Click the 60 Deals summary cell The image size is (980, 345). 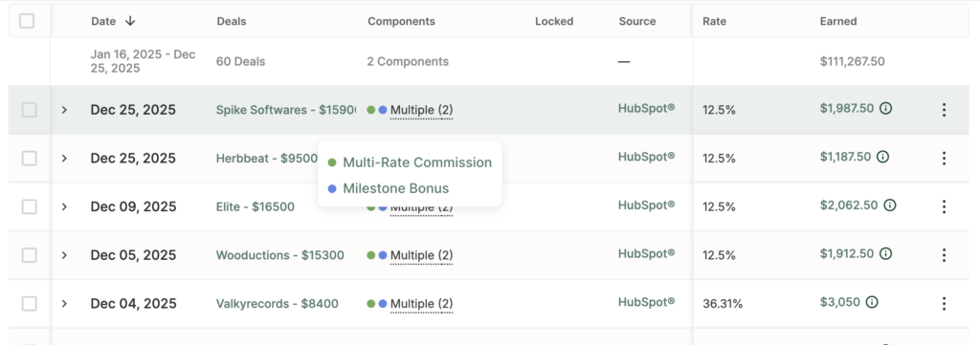(240, 62)
